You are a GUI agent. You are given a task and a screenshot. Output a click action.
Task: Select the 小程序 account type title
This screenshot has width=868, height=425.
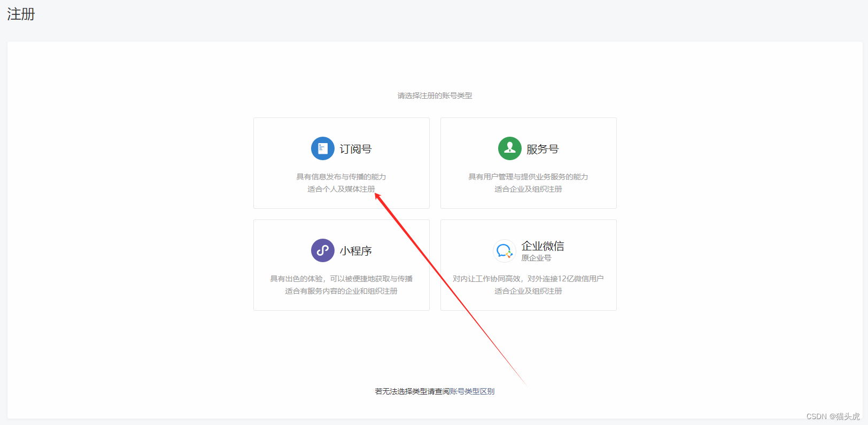[356, 251]
